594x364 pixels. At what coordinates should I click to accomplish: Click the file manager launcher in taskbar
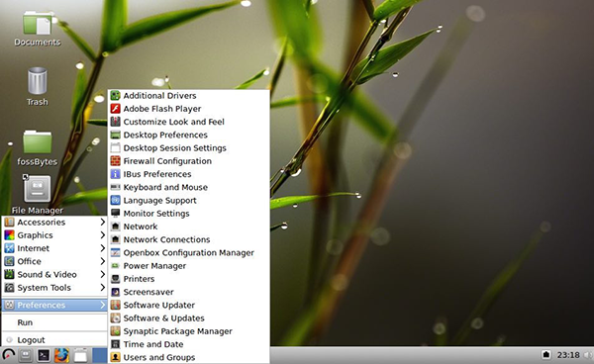coord(26,355)
